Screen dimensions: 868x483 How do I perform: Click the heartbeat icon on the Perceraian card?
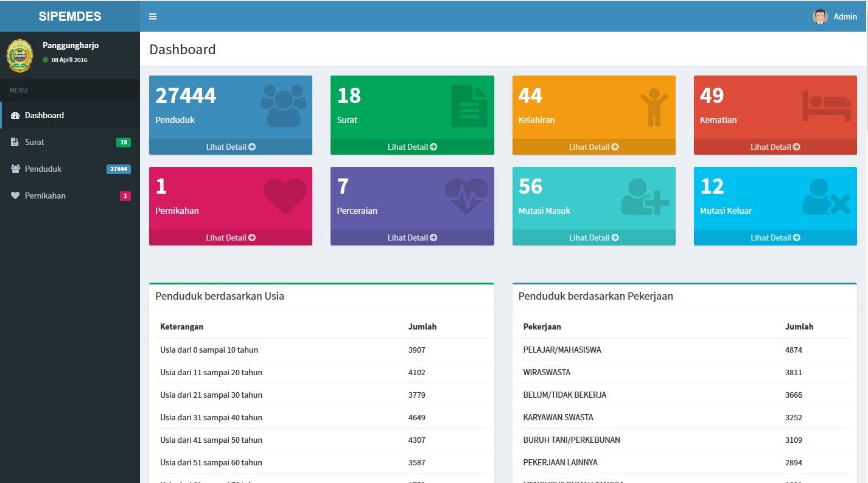[x=466, y=196]
